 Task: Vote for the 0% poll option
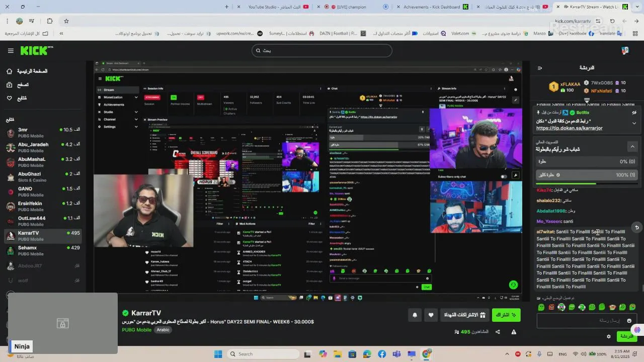pos(587,162)
